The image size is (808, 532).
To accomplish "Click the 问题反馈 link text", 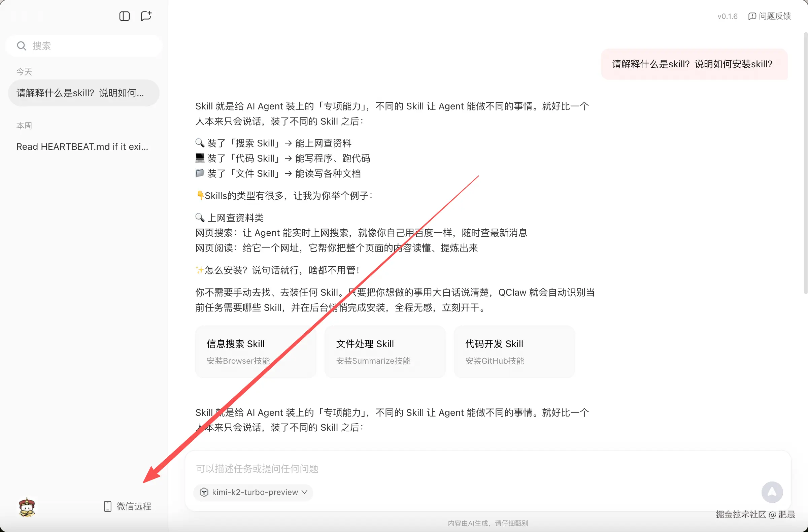I will click(775, 16).
